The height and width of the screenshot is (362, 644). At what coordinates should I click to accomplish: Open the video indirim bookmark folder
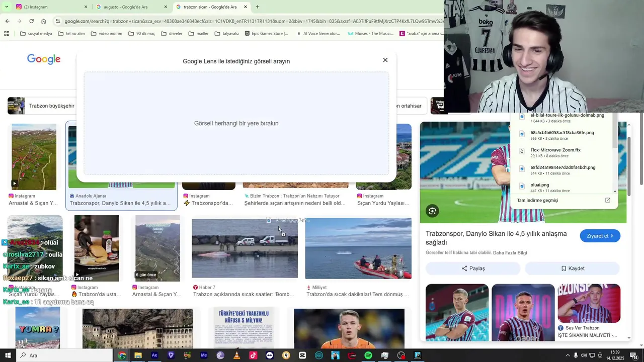pos(106,34)
